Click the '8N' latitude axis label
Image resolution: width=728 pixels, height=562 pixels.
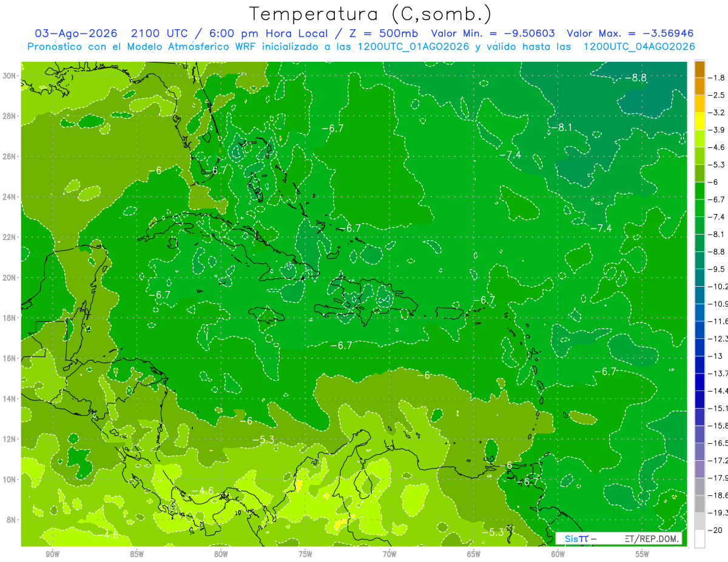[12, 520]
